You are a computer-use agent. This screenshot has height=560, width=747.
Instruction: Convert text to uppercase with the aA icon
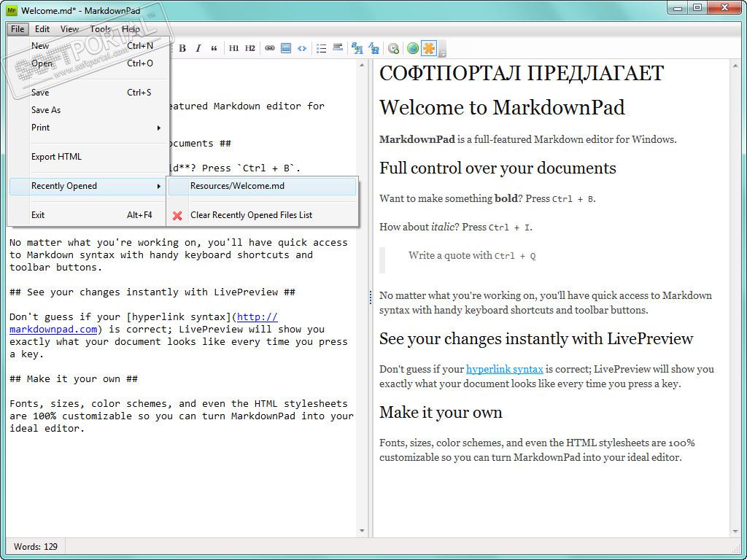point(357,48)
